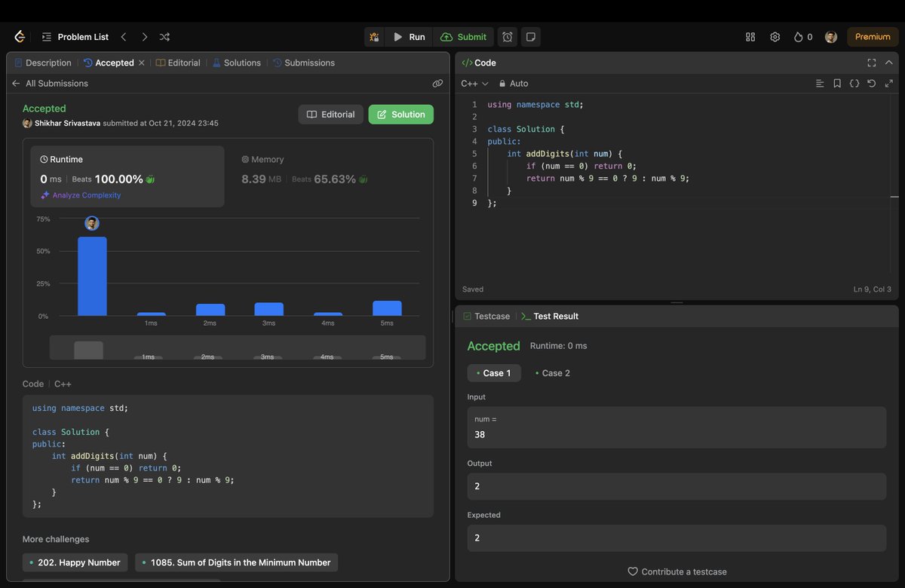Screen dimensions: 905x588
Task: Open the shuffle random question icon
Action: [164, 36]
